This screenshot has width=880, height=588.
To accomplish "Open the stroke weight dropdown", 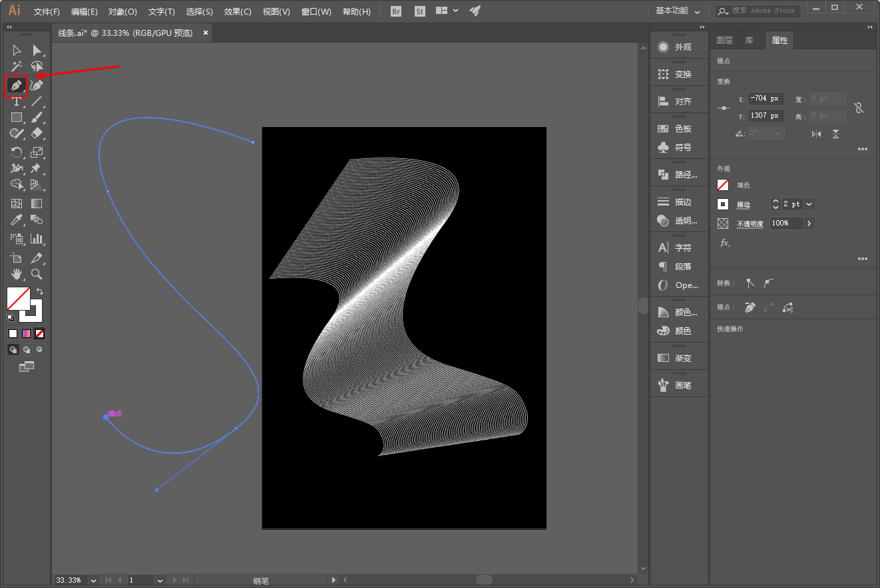I will (809, 204).
